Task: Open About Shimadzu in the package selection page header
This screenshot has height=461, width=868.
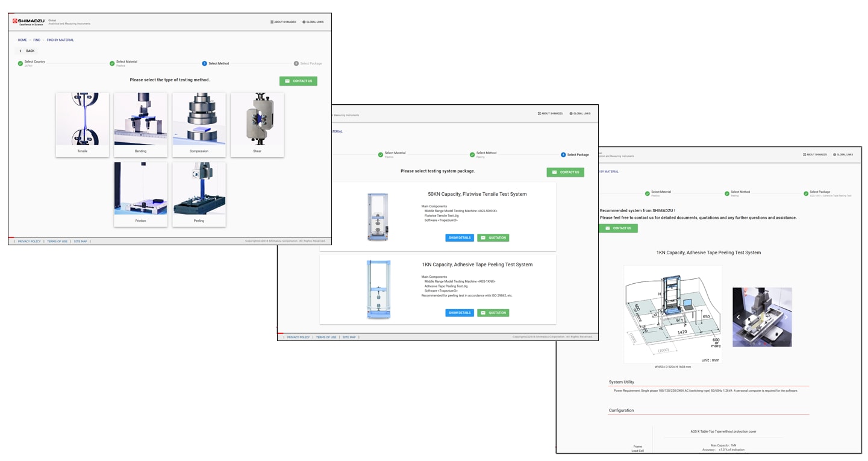Action: coord(551,113)
